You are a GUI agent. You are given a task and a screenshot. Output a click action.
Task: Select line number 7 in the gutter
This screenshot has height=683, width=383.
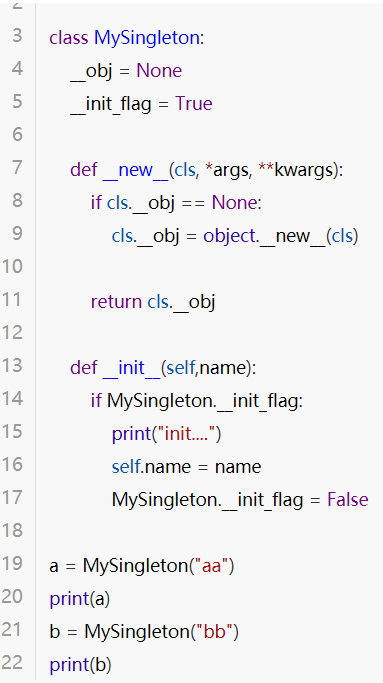point(17,167)
